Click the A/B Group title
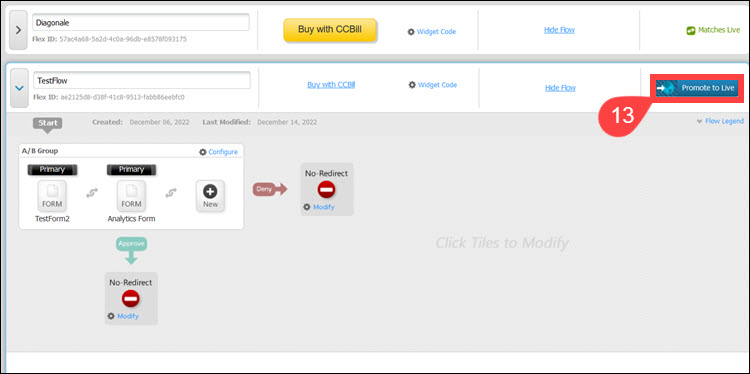The image size is (750, 374). (40, 151)
